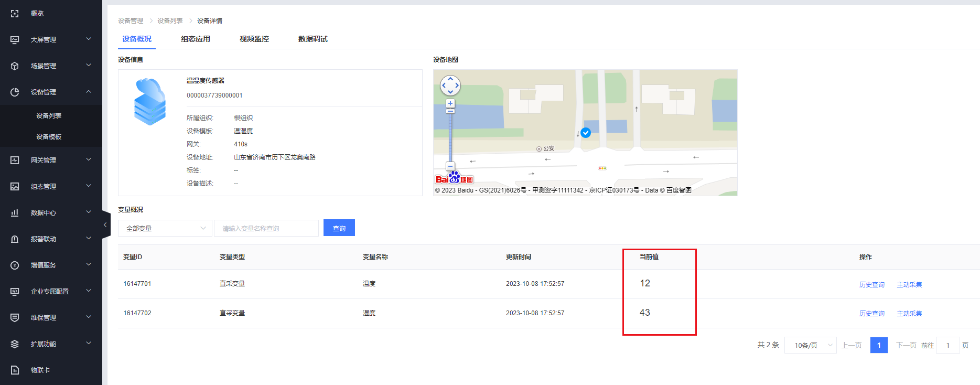Click the 大屏管理 monitor icon
Image resolution: width=980 pixels, height=385 pixels.
(15, 40)
